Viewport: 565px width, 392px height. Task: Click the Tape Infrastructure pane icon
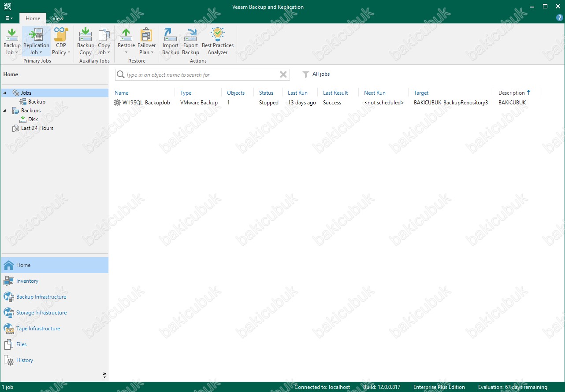[x=9, y=329]
